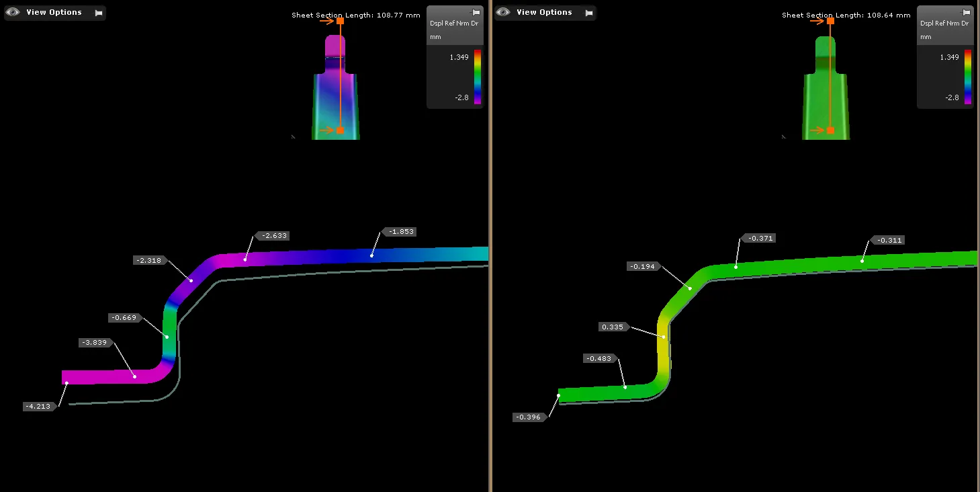980x492 pixels.
Task: Click the left panel color scale bar
Action: coord(477,77)
